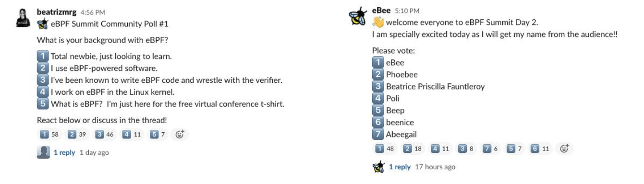Click reaction 7 with 6 votes
644x184 pixels.
coord(491,149)
